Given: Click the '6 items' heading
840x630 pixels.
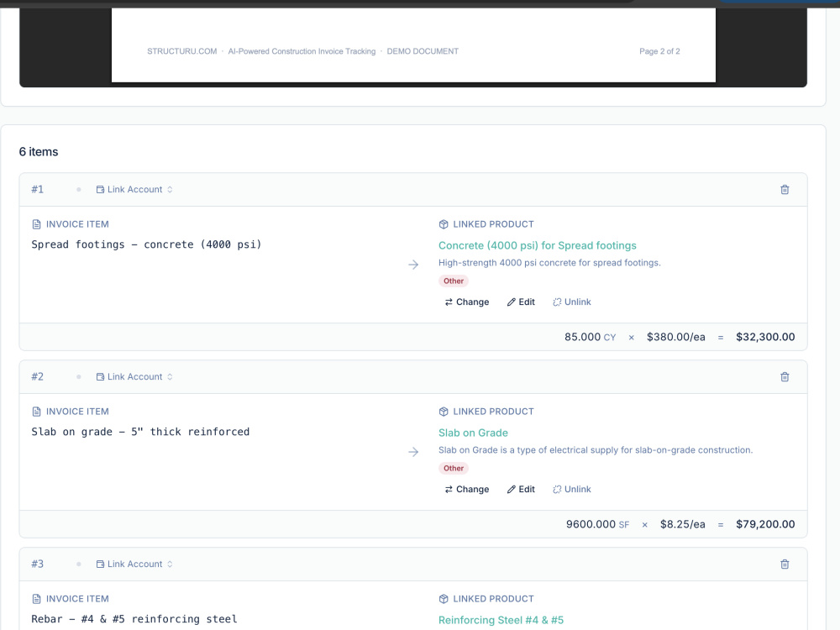Looking at the screenshot, I should coord(39,152).
